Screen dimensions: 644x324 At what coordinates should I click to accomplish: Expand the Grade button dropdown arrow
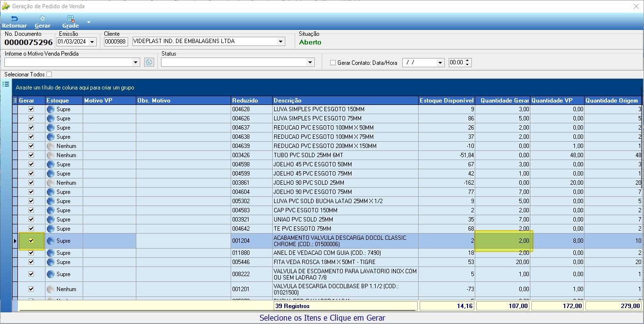[88, 22]
